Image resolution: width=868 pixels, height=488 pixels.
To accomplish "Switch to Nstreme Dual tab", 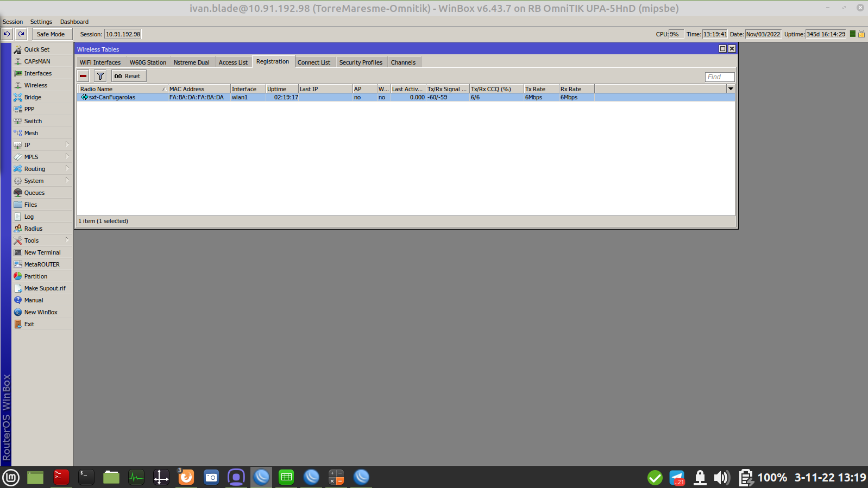I will pos(191,62).
